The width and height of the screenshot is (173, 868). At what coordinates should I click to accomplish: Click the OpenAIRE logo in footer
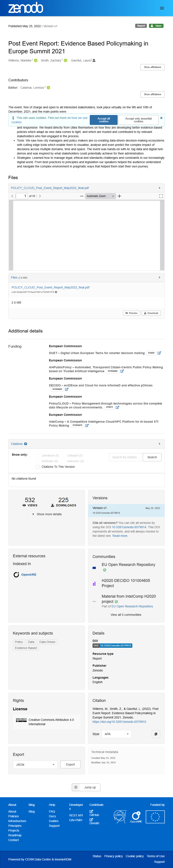pos(136,817)
